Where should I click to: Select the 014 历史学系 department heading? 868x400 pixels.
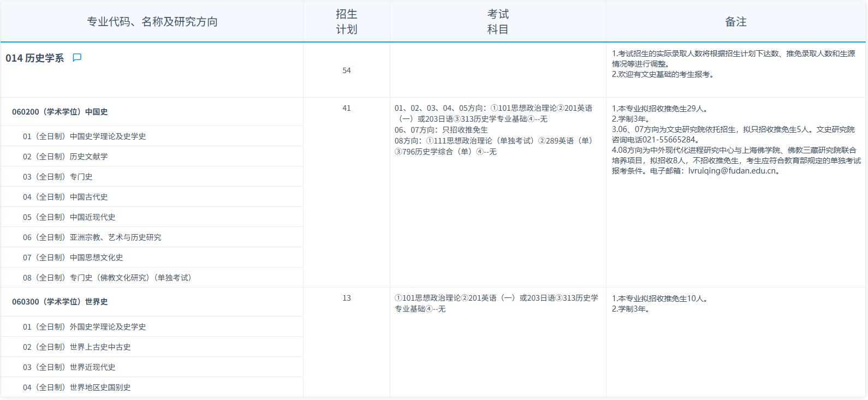pyautogui.click(x=35, y=58)
